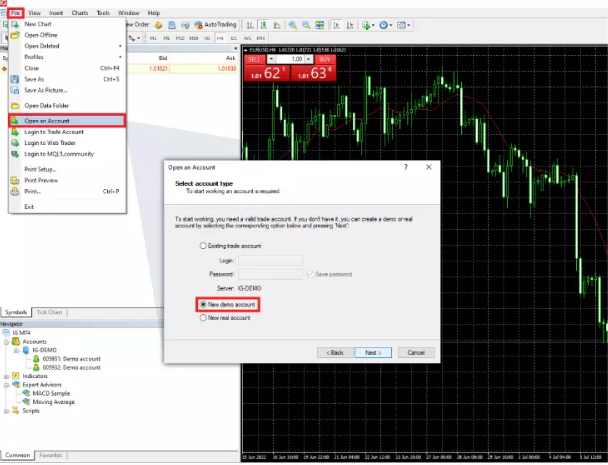Image resolution: width=608 pixels, height=465 pixels.
Task: Open the templates dropdown arrow
Action: pyautogui.click(x=408, y=26)
